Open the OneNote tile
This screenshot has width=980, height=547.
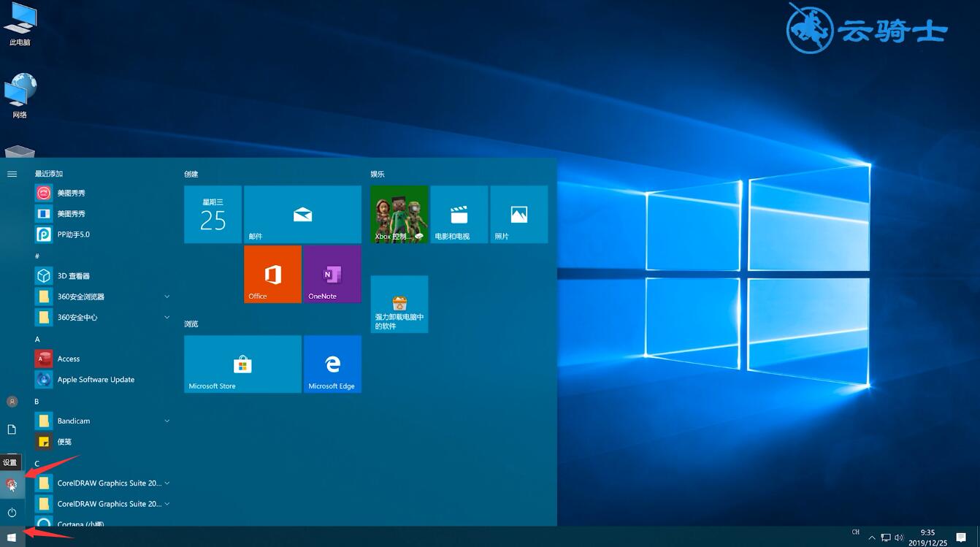coord(332,274)
